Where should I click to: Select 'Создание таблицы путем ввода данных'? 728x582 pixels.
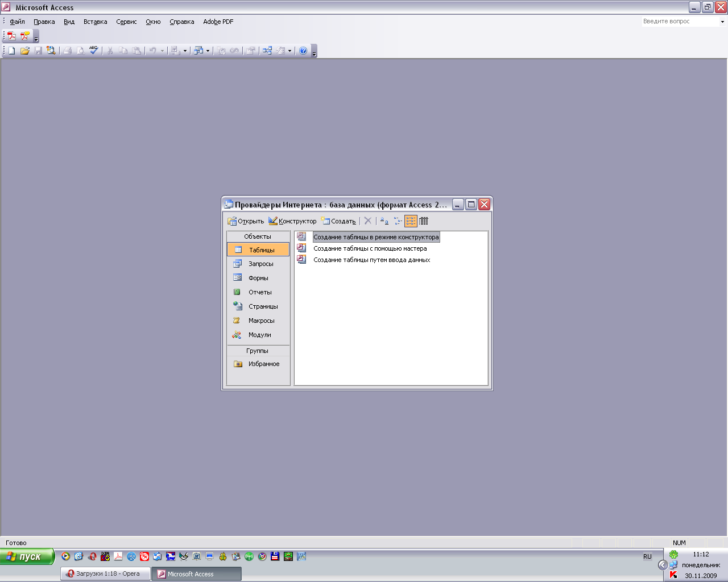tap(371, 260)
